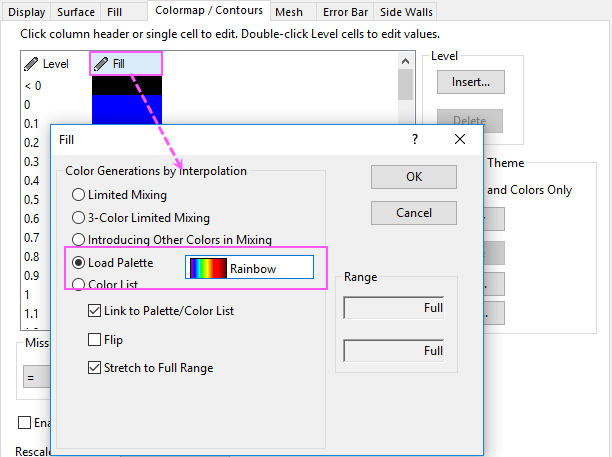Click Cancel in the Fill dialog
612x457 pixels.
[414, 213]
